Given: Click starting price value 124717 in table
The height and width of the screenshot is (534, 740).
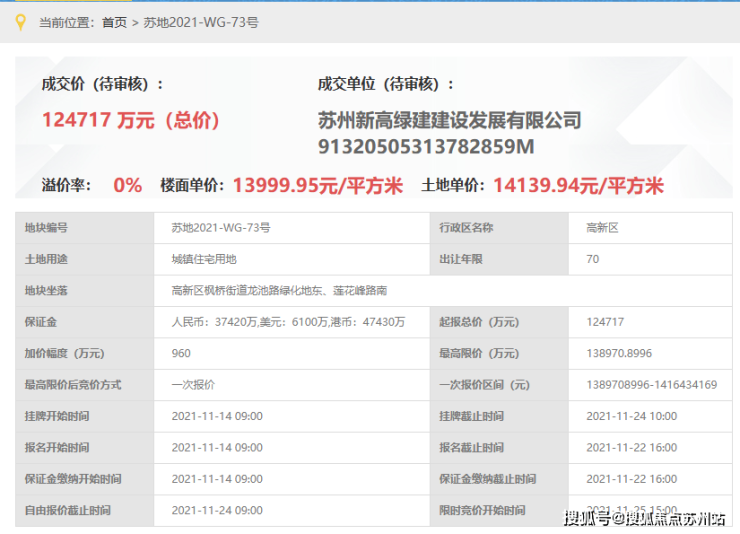Looking at the screenshot, I should coord(605,322).
